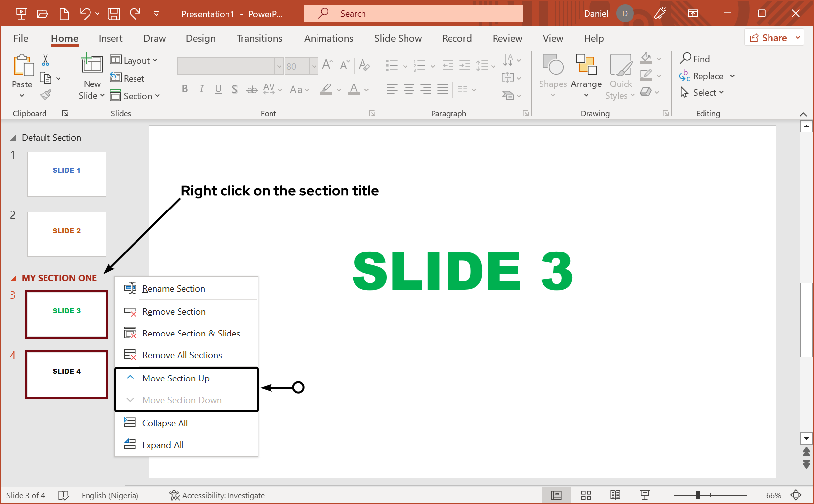Toggle Underline formatting
814x504 pixels.
pos(218,89)
